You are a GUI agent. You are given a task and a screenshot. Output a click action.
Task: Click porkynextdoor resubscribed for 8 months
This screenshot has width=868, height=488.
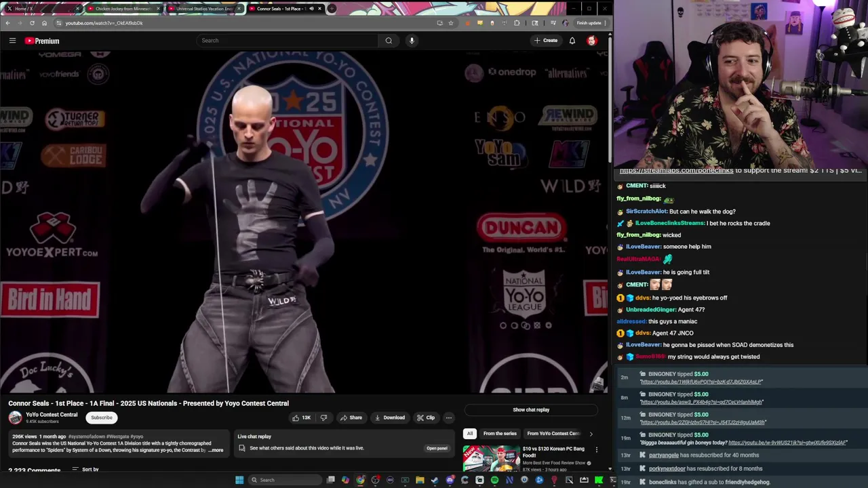pyautogui.click(x=705, y=468)
